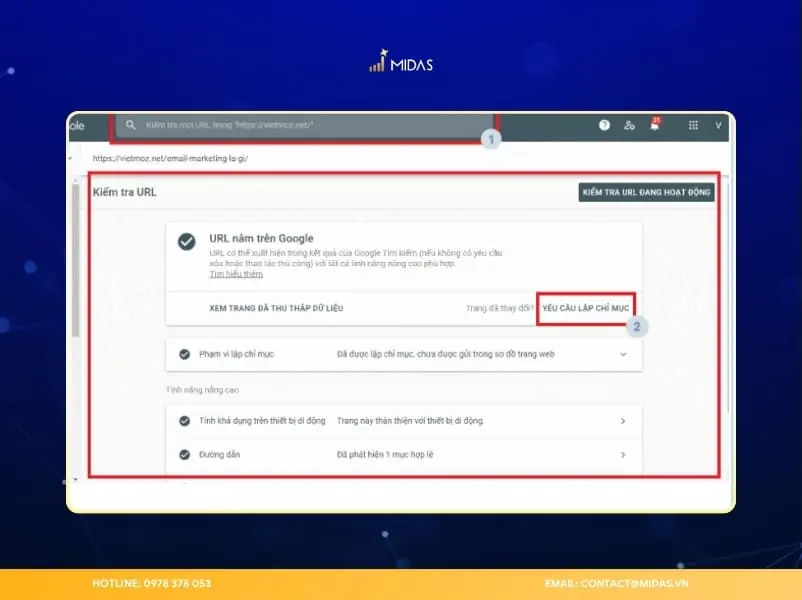Open Đường dẫn details arrow
802x600 pixels.
coord(623,455)
